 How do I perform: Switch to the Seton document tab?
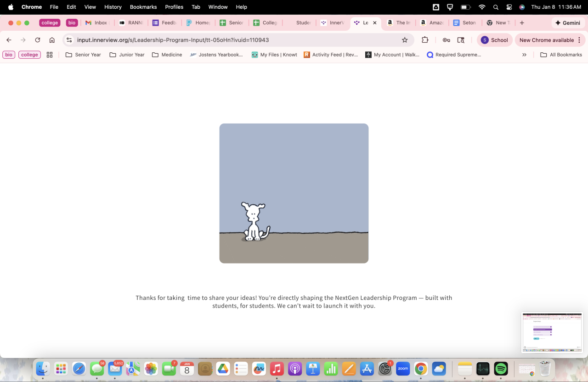click(x=464, y=22)
